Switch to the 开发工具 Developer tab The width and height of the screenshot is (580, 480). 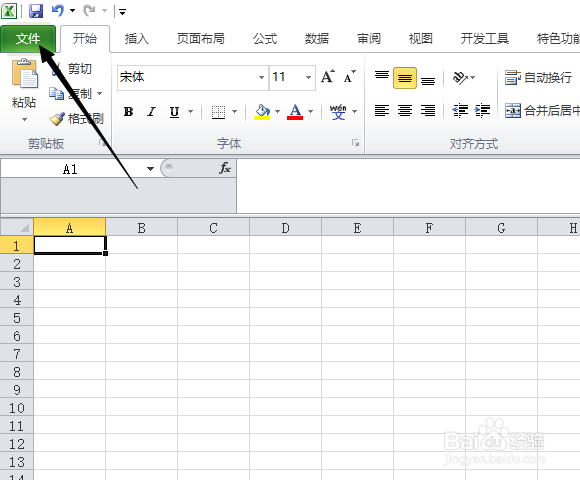tap(485, 38)
